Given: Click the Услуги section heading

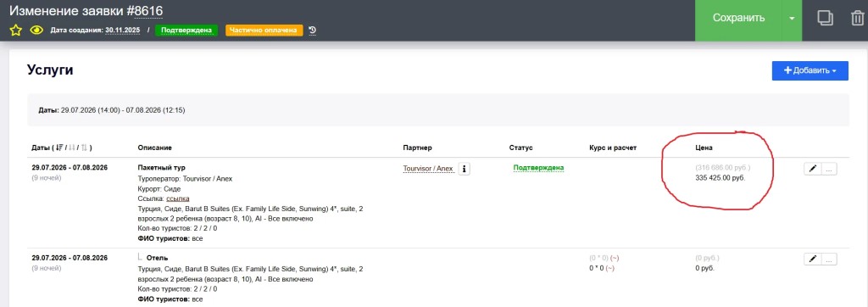Looking at the screenshot, I should click(x=50, y=70).
